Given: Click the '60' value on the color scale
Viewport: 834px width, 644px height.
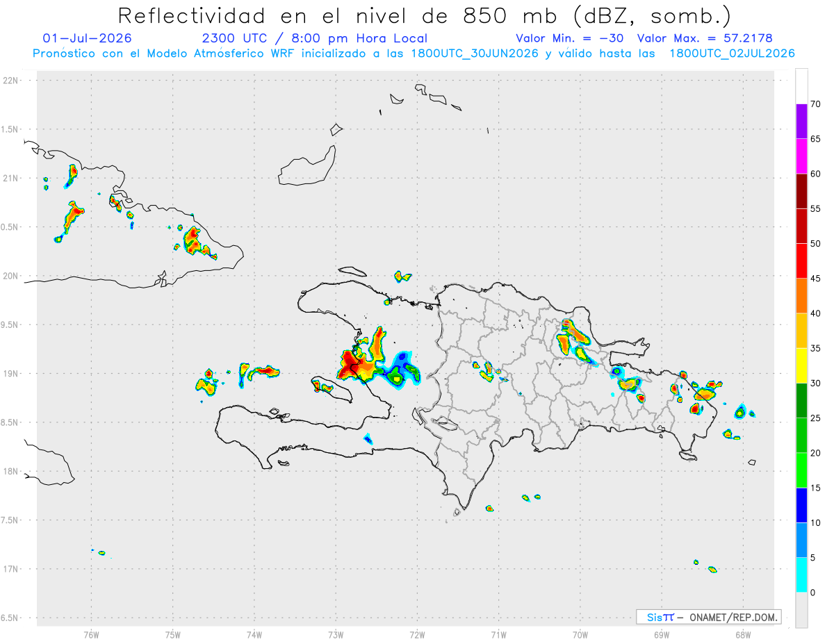Looking at the screenshot, I should [x=816, y=174].
